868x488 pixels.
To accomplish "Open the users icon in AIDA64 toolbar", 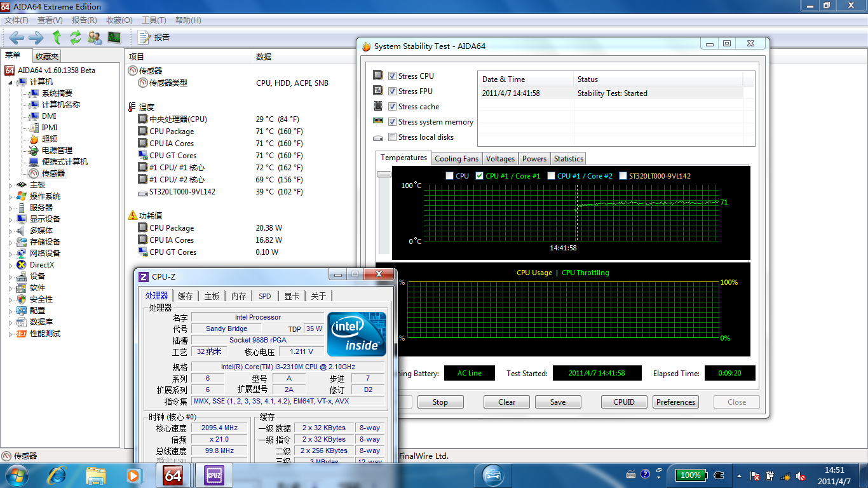I will click(x=95, y=37).
